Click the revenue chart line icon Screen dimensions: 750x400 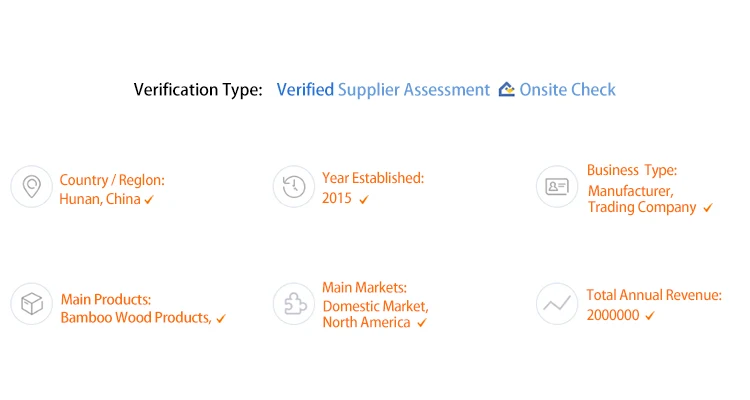tap(556, 304)
